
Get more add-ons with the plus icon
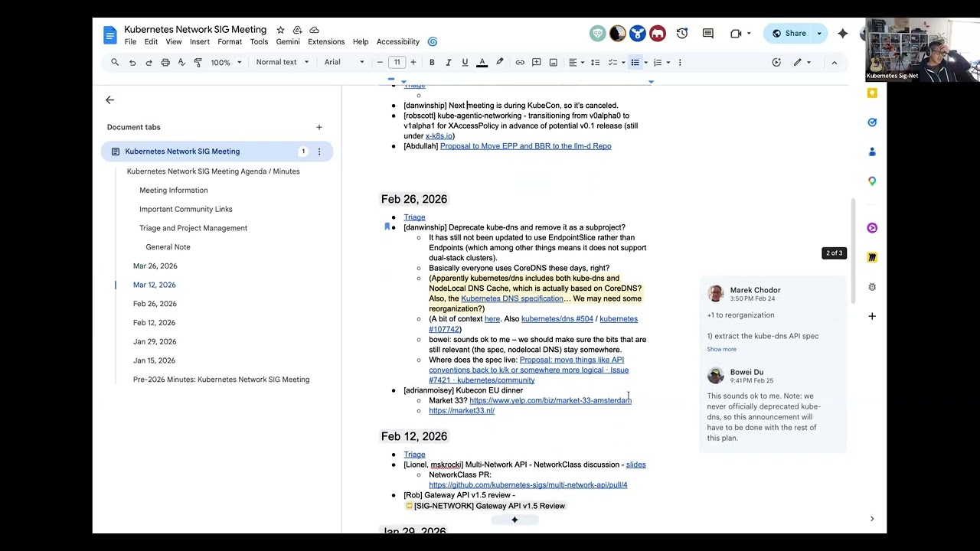[872, 316]
